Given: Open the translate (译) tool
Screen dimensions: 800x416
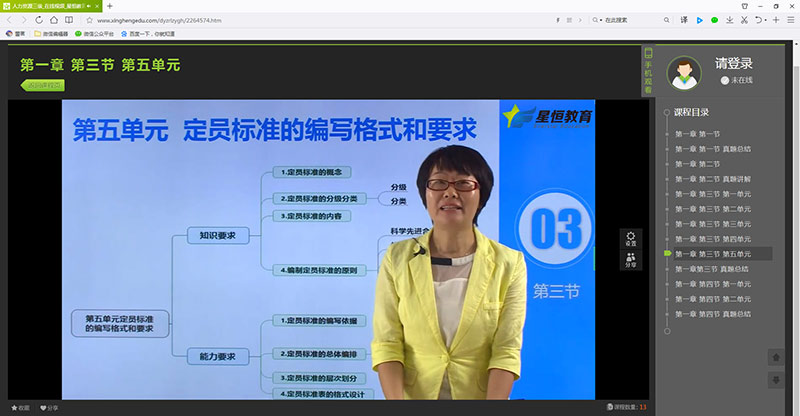Looking at the screenshot, I should [684, 20].
